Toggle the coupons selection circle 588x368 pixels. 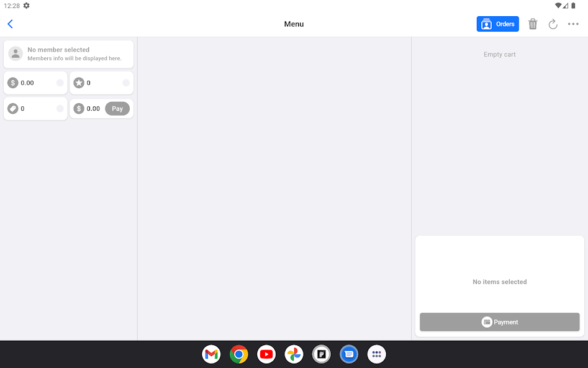(x=60, y=108)
